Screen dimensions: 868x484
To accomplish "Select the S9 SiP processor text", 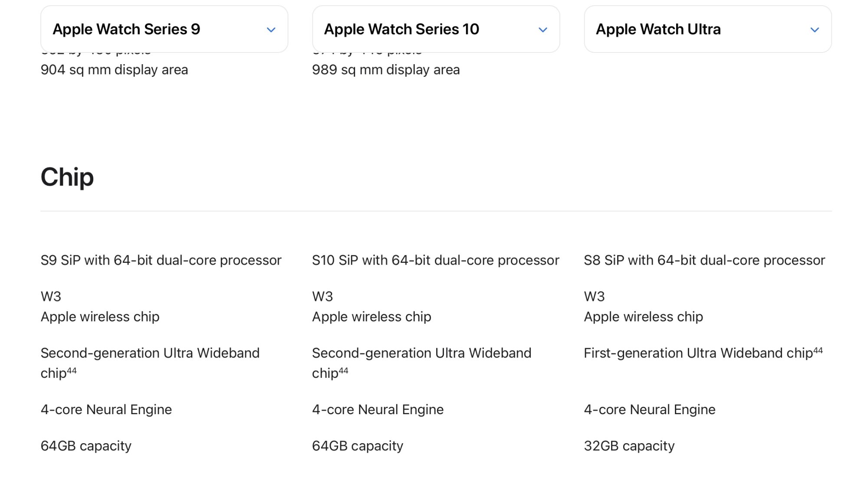I will (x=161, y=260).
